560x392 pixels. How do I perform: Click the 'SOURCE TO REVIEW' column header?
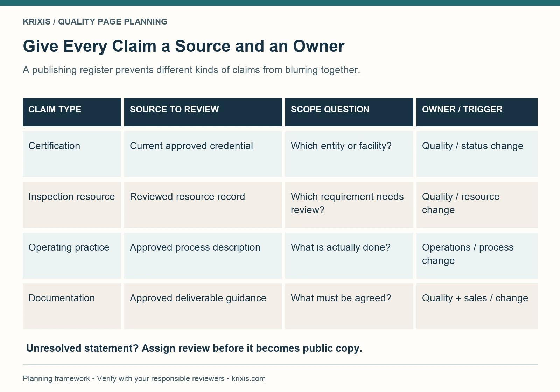point(203,112)
